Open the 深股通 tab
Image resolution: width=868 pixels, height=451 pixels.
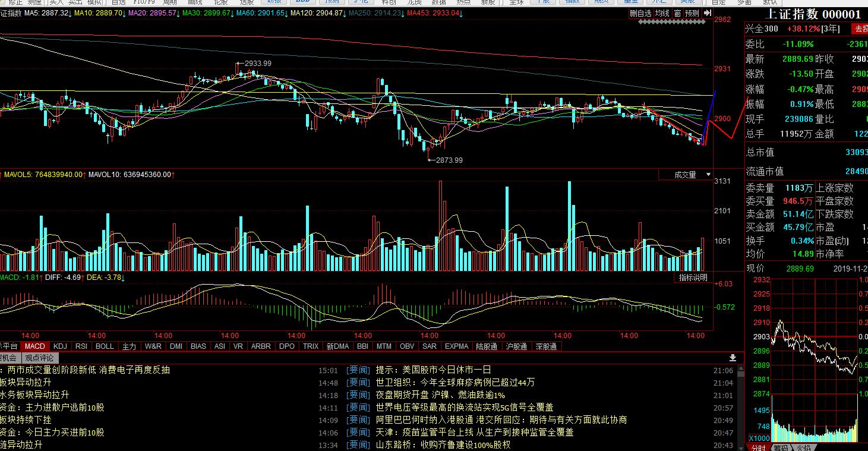click(x=546, y=346)
